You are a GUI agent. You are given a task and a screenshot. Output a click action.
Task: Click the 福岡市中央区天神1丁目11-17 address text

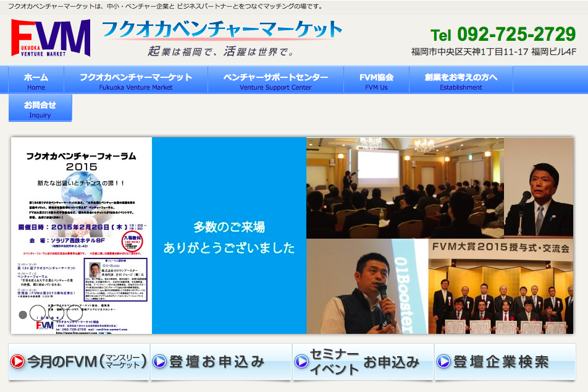click(x=493, y=52)
